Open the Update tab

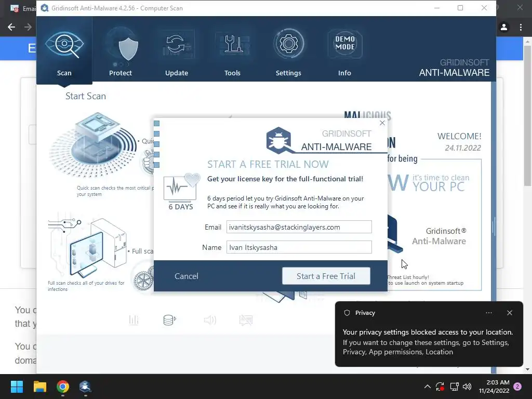pos(177,51)
